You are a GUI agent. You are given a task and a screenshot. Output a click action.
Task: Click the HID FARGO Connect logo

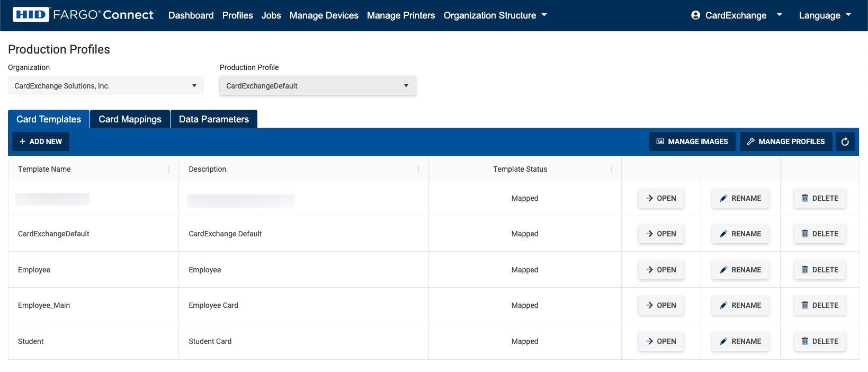[x=83, y=15]
